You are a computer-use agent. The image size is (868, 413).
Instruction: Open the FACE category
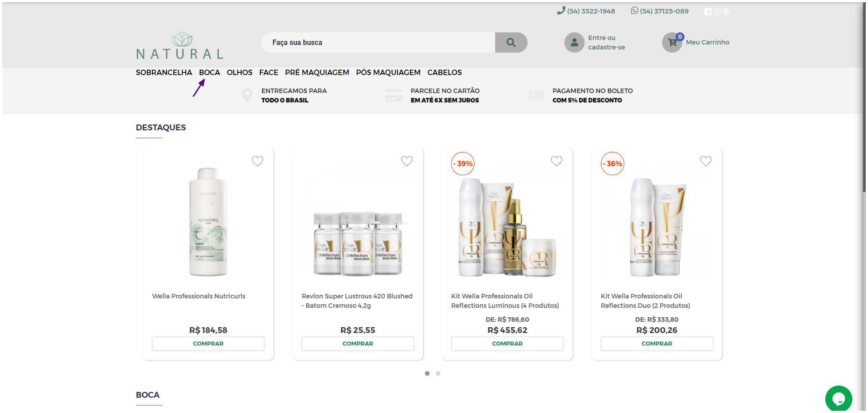(x=268, y=72)
